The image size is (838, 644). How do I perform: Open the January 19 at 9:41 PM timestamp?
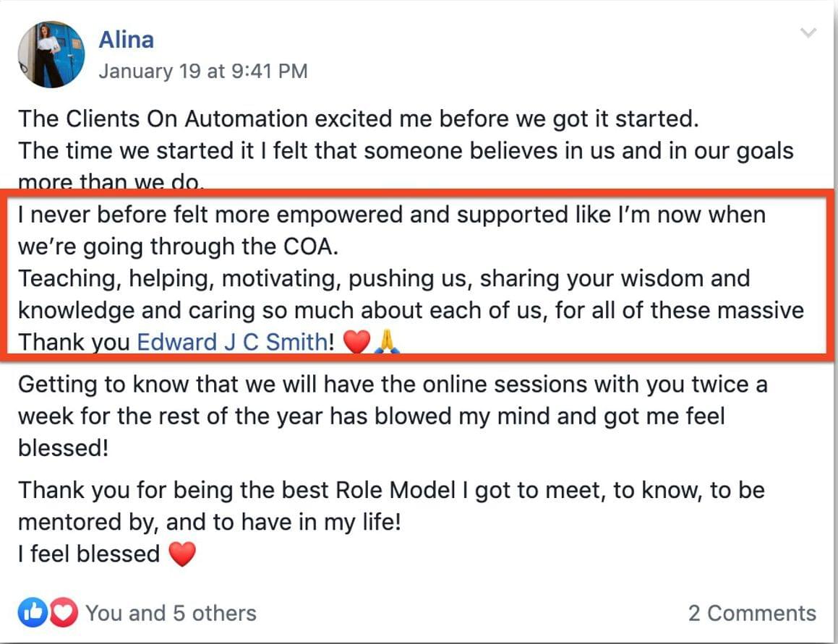[203, 71]
